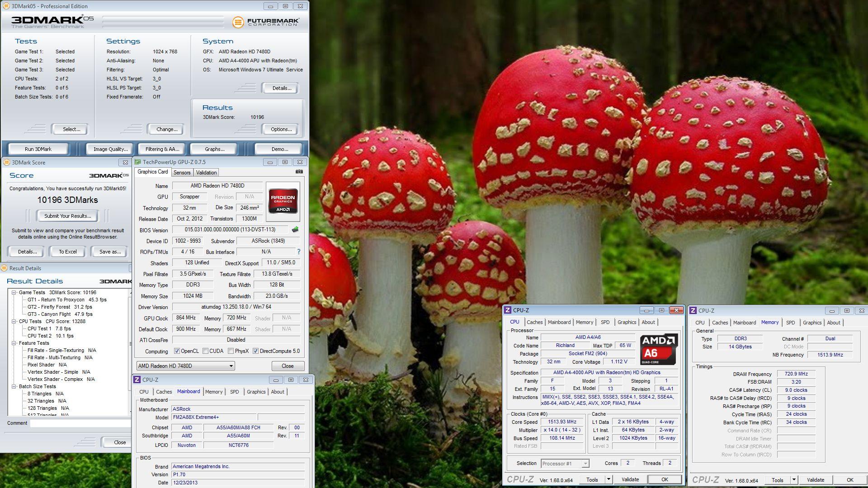Click the GPU-Z camera screenshot icon

point(299,172)
